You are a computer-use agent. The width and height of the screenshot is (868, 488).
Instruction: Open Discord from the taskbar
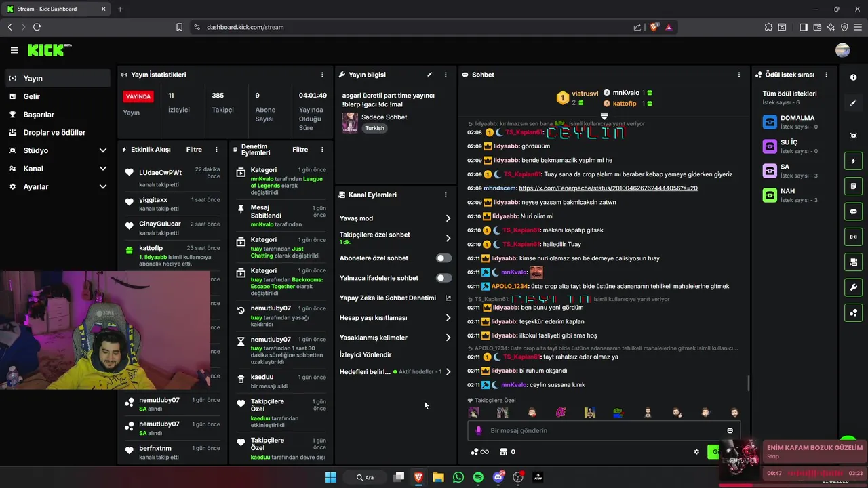(498, 477)
